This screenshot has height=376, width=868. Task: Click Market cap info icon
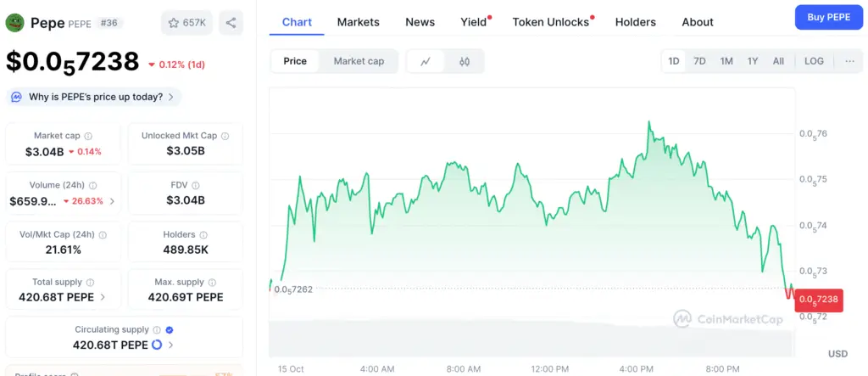(88, 136)
